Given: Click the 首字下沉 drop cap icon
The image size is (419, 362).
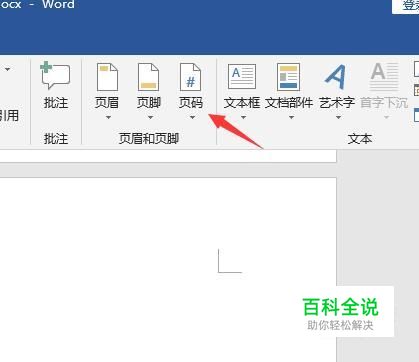Looking at the screenshot, I should [x=384, y=76].
